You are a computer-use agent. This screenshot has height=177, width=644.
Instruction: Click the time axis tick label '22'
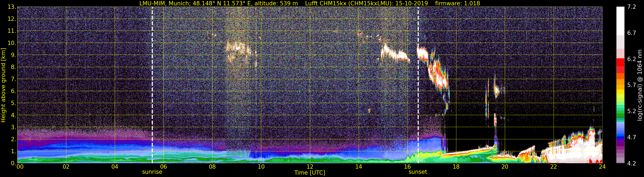coord(554,167)
